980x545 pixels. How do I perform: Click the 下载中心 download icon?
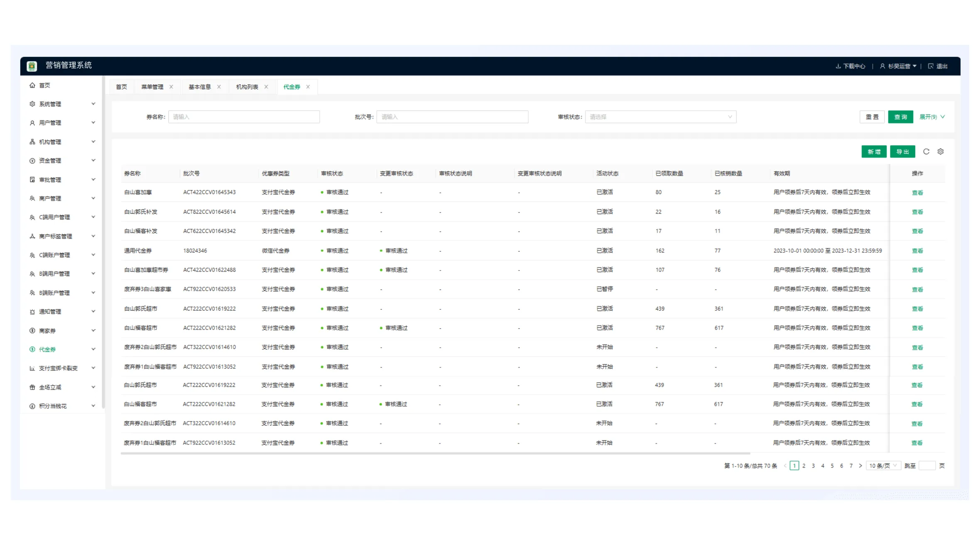(x=838, y=66)
